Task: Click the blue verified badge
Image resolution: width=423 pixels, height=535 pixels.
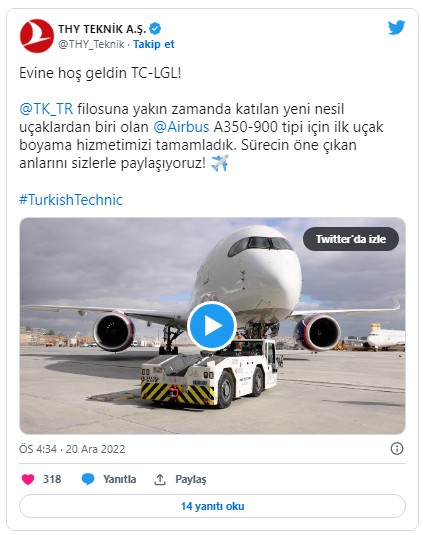Action: 155,29
